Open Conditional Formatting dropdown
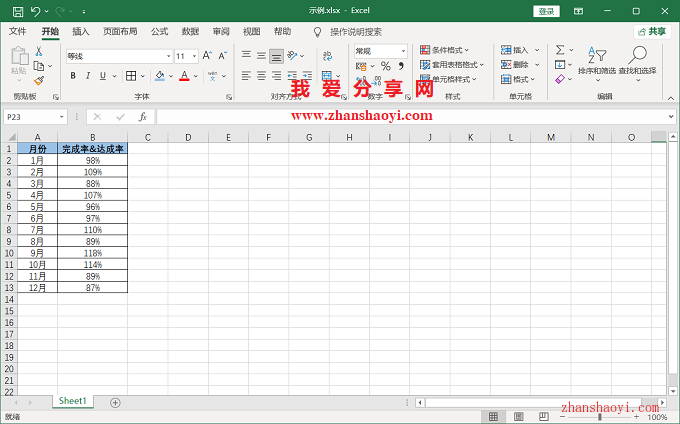680x424 pixels. tap(445, 50)
